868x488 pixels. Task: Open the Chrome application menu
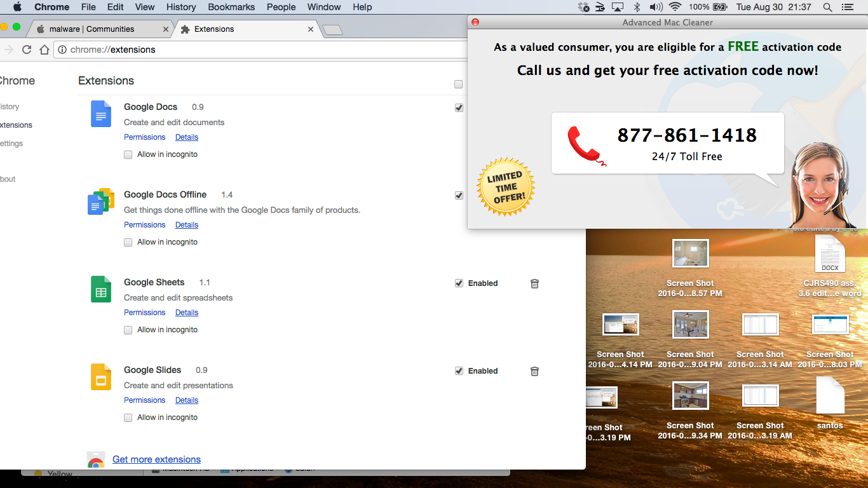coord(51,7)
